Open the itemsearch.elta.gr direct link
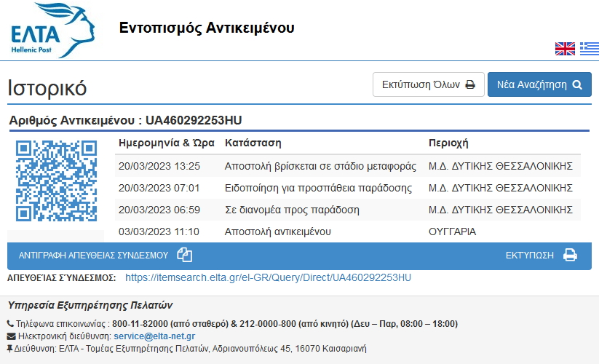This screenshot has height=364, width=599. point(268,277)
